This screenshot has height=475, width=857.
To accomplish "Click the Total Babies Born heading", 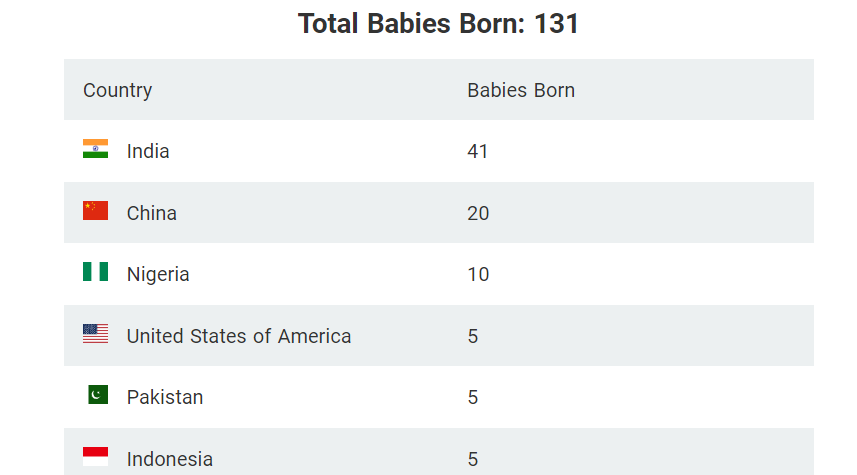I will (x=438, y=24).
